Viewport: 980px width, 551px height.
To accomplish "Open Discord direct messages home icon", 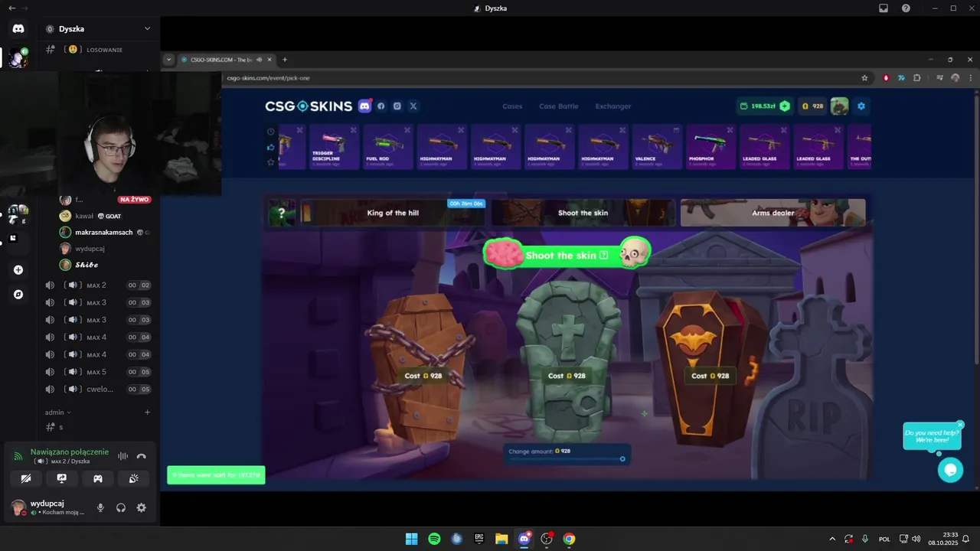I will click(18, 28).
